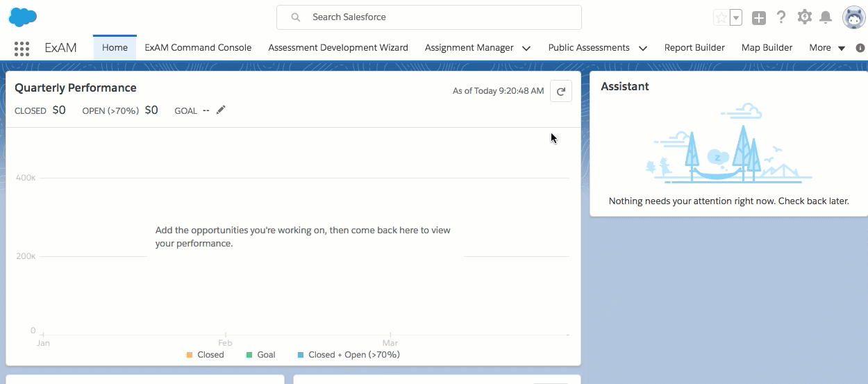The width and height of the screenshot is (868, 384).
Task: Expand the More navigation menu
Action: pos(827,48)
